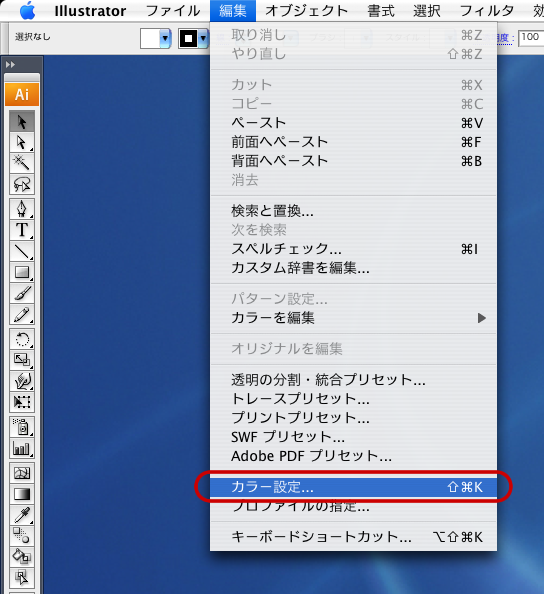Choose カスタム辞書を編集... menu item

coord(353,268)
